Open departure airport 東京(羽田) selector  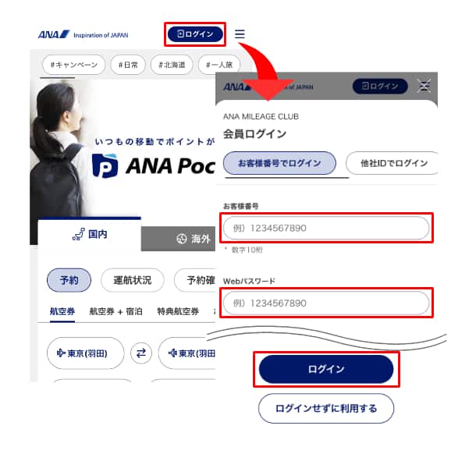click(86, 353)
